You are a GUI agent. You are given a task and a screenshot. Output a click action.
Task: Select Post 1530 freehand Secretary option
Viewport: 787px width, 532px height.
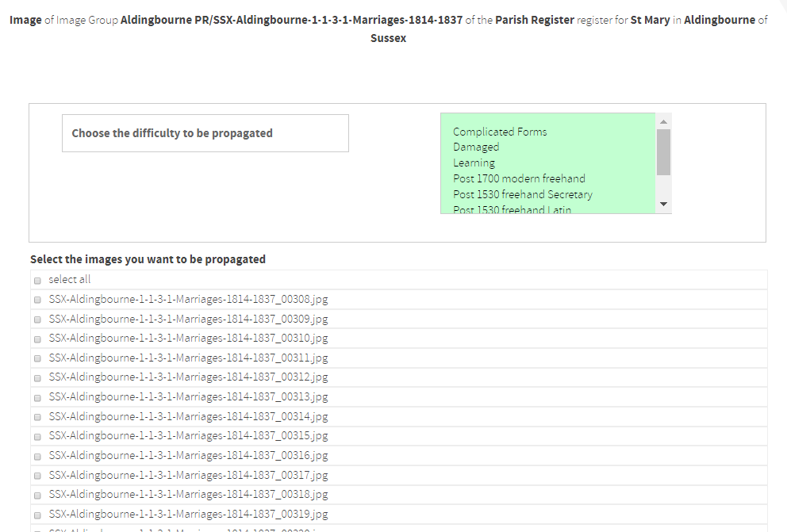coord(523,194)
